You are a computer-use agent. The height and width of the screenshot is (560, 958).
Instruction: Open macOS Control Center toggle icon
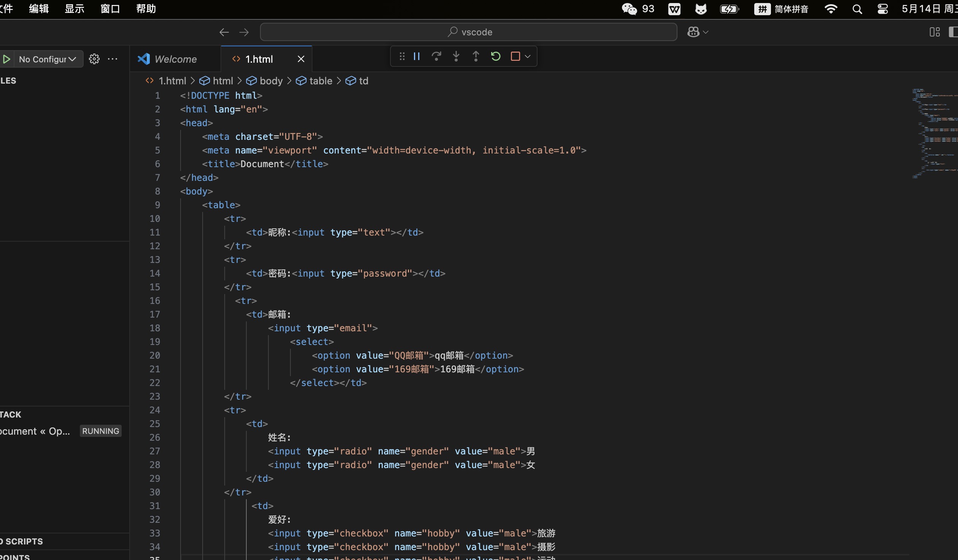(882, 9)
